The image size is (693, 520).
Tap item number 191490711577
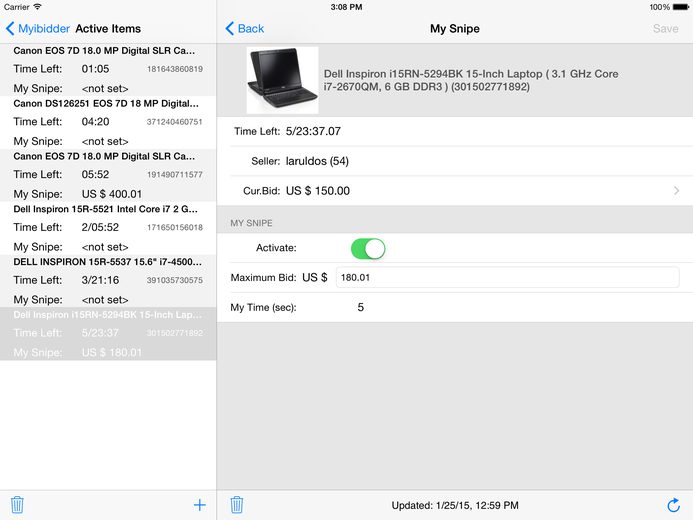pyautogui.click(x=175, y=175)
